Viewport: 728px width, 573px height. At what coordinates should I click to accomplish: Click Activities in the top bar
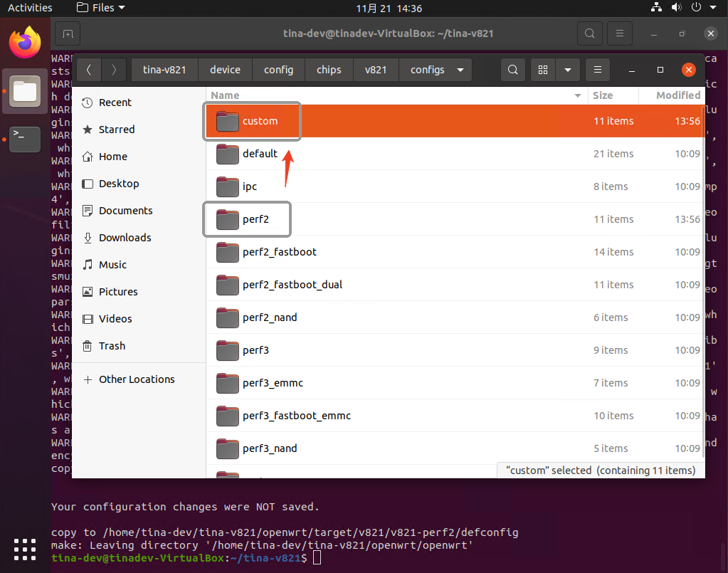point(30,8)
